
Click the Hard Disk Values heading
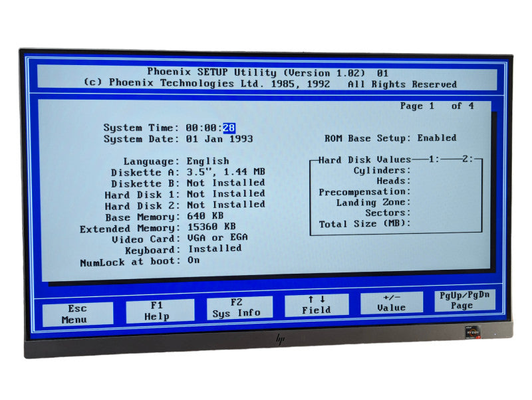(x=364, y=159)
